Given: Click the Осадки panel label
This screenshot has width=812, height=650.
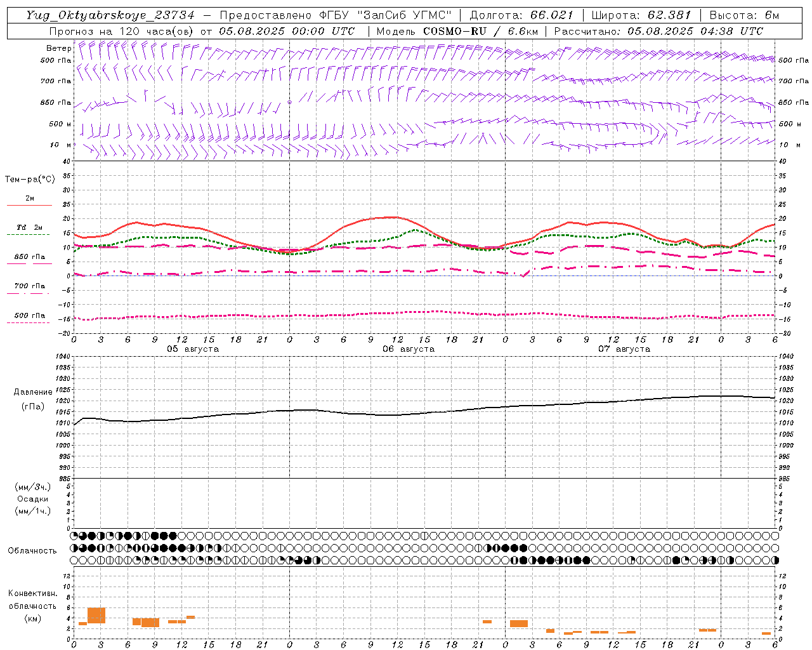Looking at the screenshot, I should pyautogui.click(x=33, y=499).
